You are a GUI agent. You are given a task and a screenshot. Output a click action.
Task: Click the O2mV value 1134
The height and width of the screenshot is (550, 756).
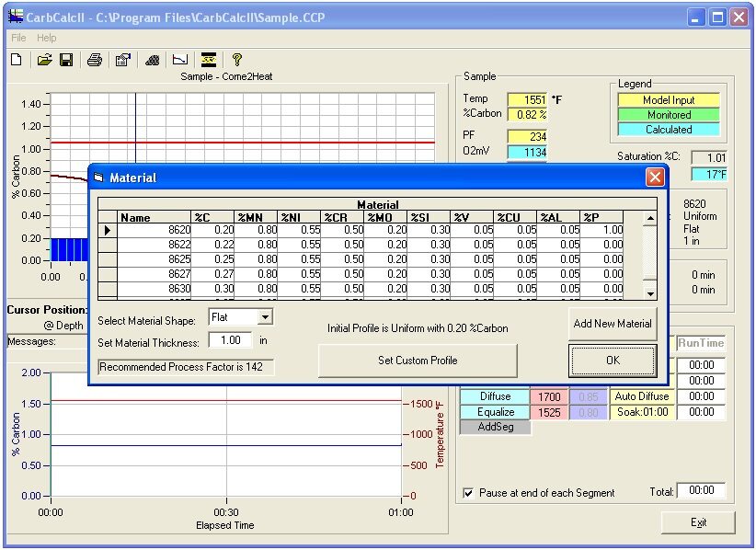point(527,153)
